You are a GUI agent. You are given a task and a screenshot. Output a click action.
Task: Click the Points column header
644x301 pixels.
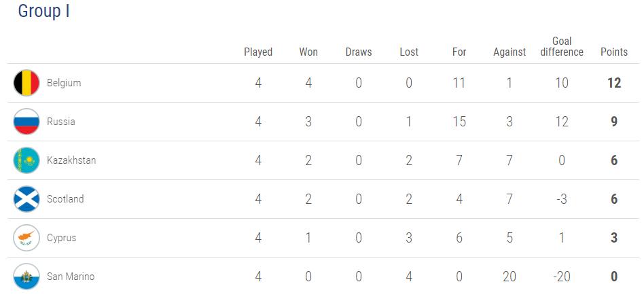point(614,52)
